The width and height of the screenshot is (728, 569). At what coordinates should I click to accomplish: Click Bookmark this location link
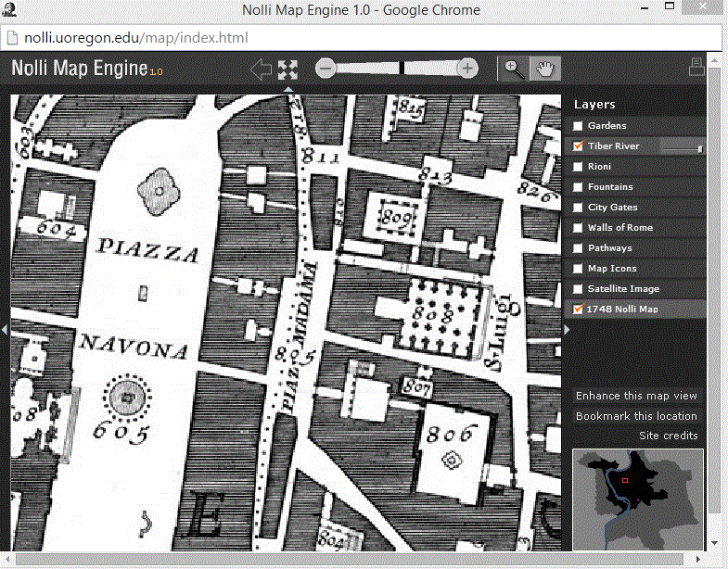click(x=636, y=416)
